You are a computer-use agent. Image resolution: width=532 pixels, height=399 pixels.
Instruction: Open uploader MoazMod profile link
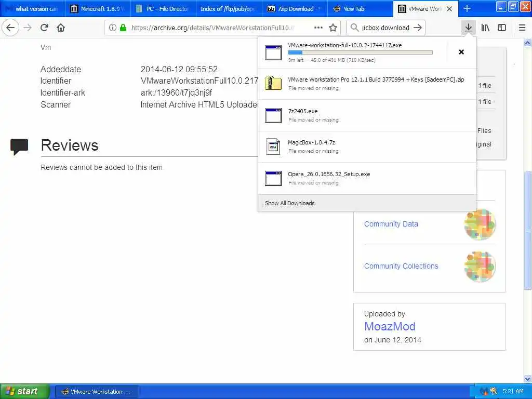coord(390,326)
